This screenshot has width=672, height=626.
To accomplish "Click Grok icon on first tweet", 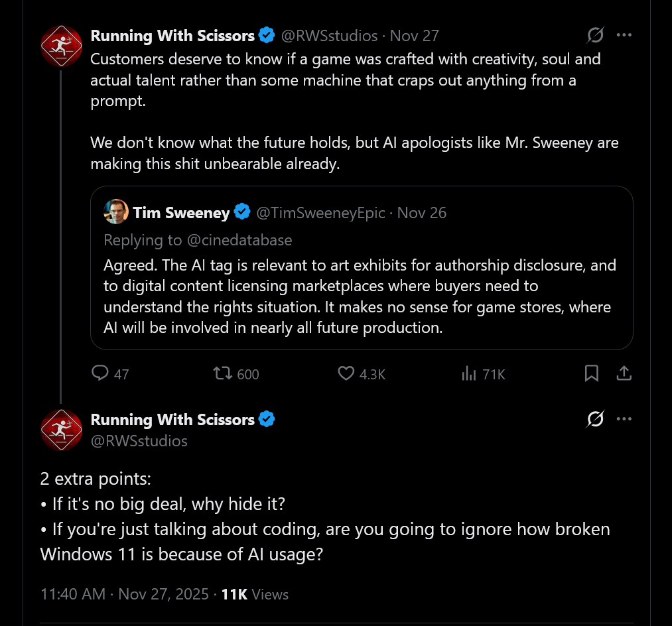I will 595,35.
